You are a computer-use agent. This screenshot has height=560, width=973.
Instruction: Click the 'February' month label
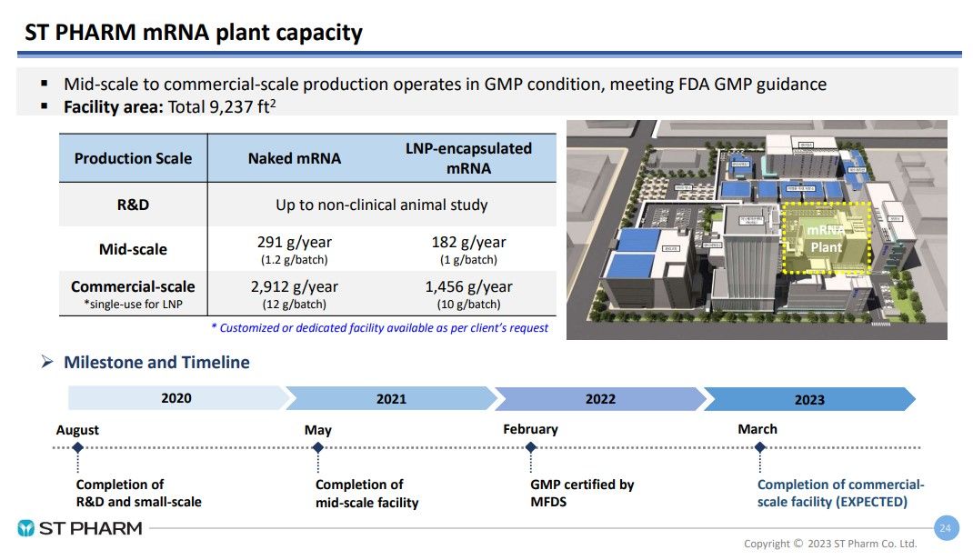click(530, 429)
